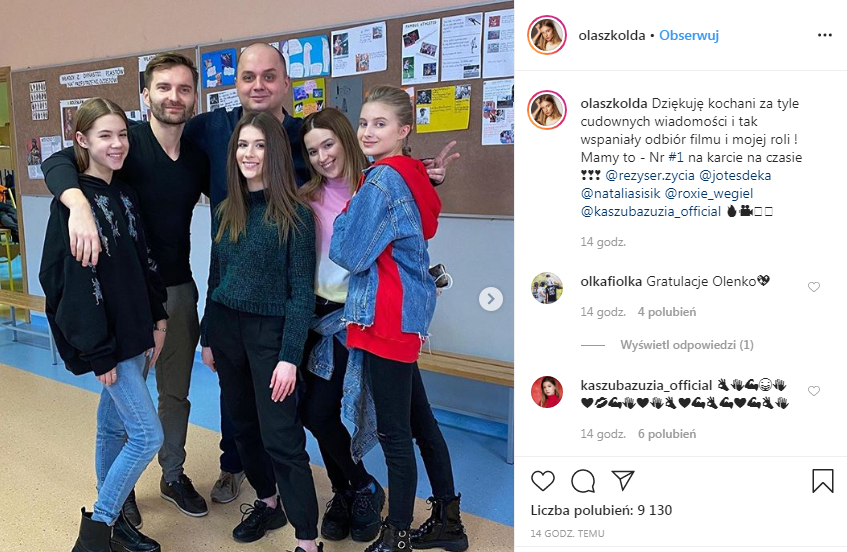Open olkafiolka's profile picture
Viewport: 847px width, 552px height.
547,287
